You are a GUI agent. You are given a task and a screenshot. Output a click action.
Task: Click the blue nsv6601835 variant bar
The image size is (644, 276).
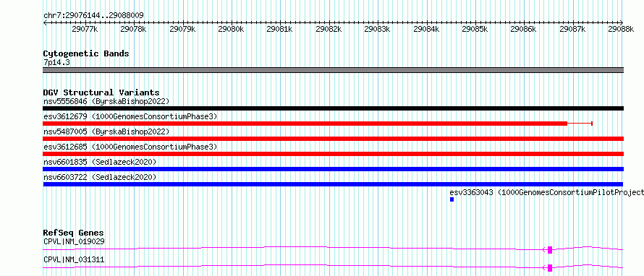(x=334, y=169)
